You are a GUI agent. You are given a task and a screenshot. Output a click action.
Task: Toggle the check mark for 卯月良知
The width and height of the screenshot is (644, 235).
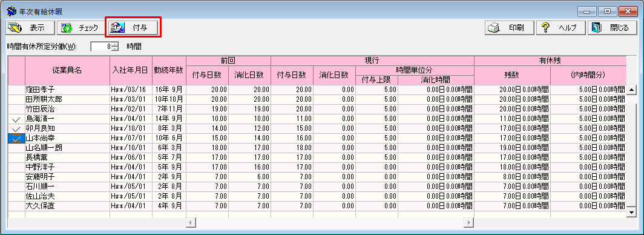point(16,129)
